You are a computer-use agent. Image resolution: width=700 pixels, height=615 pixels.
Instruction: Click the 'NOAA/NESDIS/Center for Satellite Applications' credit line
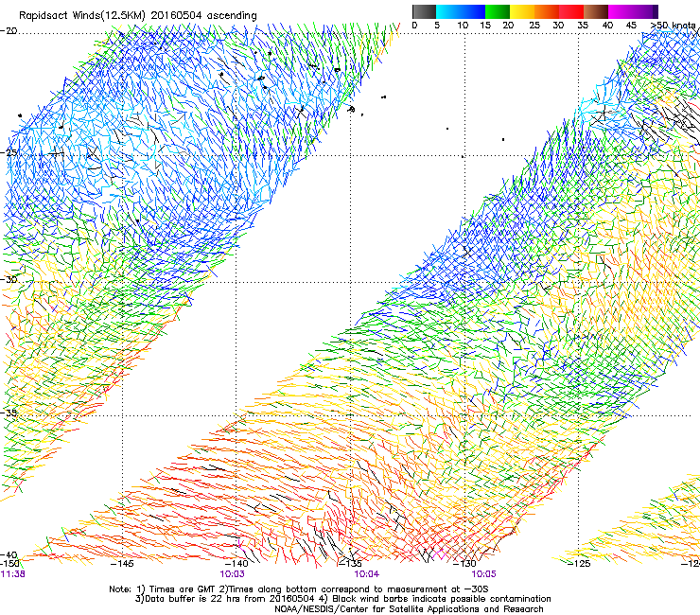[x=409, y=609]
